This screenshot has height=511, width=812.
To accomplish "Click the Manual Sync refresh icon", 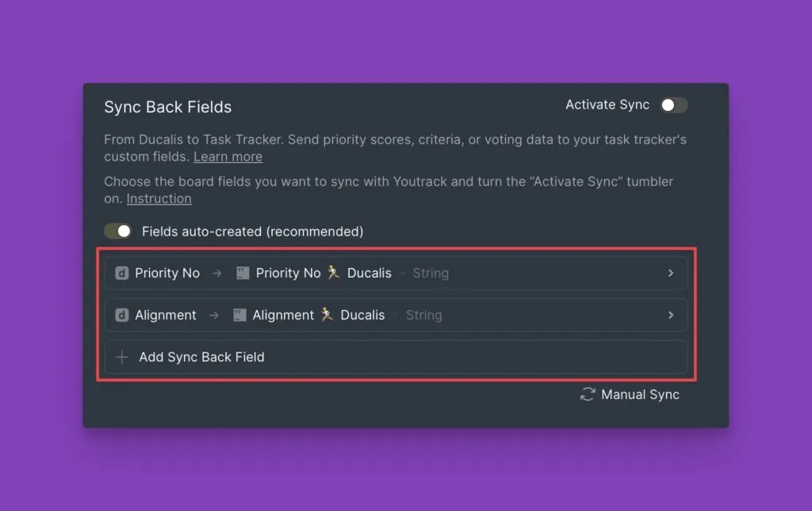I will tap(588, 394).
